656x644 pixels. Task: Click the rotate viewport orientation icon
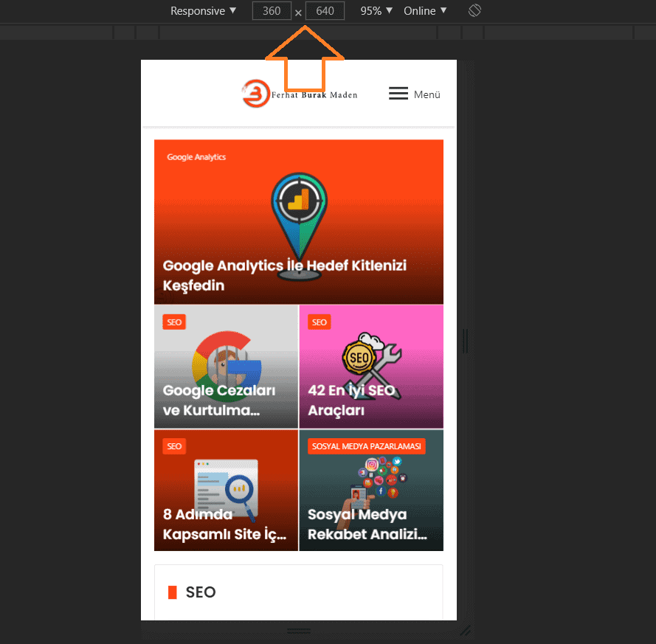474,10
